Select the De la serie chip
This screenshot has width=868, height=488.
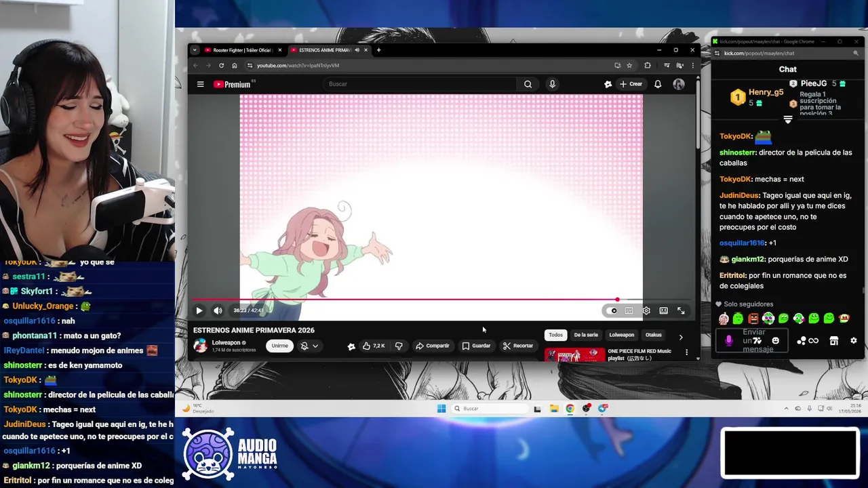point(586,335)
